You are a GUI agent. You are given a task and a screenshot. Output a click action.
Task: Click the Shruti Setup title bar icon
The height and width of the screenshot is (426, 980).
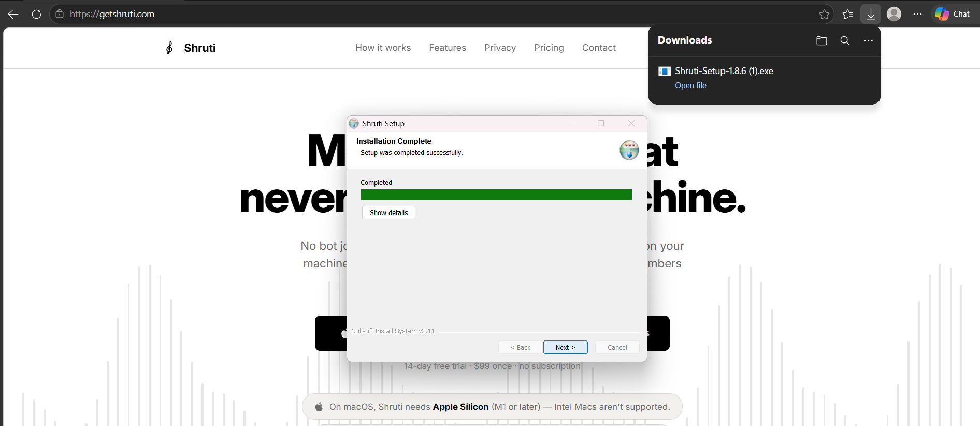pos(354,123)
